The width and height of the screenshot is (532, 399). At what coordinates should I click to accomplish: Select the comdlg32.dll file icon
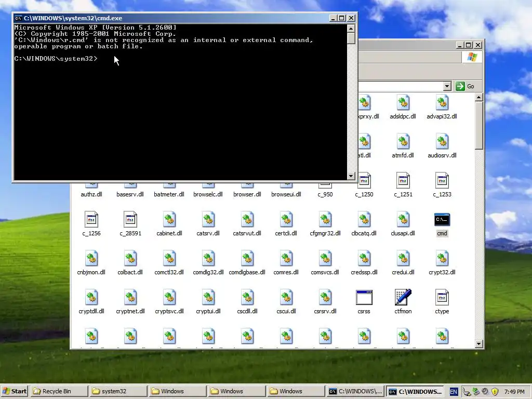(x=208, y=259)
